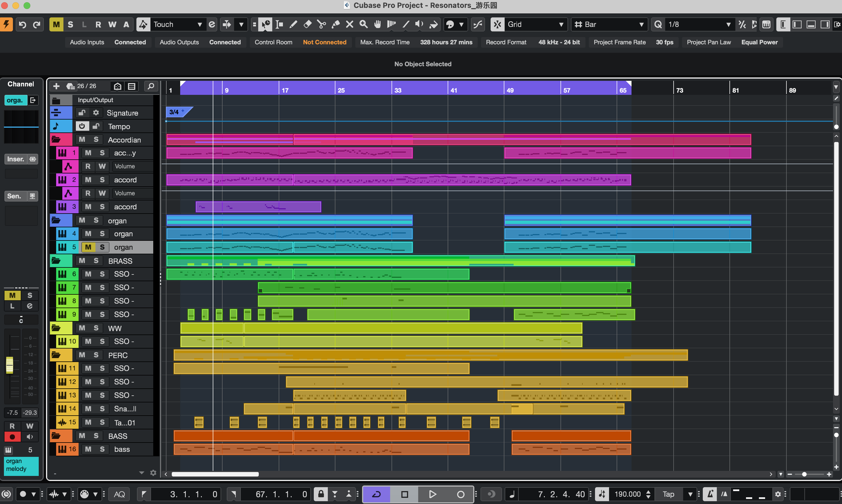Image resolution: width=842 pixels, height=504 pixels.
Task: Click the Channel inspector header
Action: pyautogui.click(x=21, y=84)
